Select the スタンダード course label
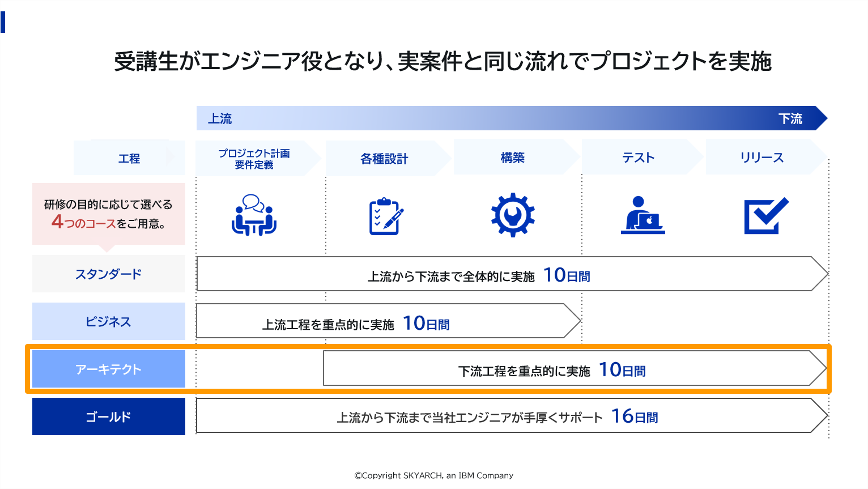Viewport: 868px width, 489px height. 109,274
